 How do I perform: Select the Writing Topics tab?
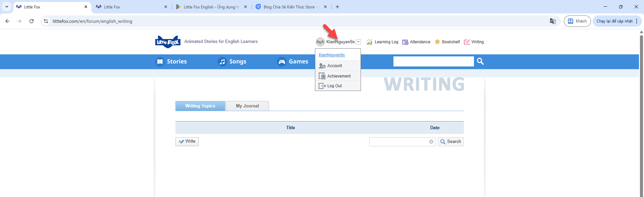[x=200, y=106]
